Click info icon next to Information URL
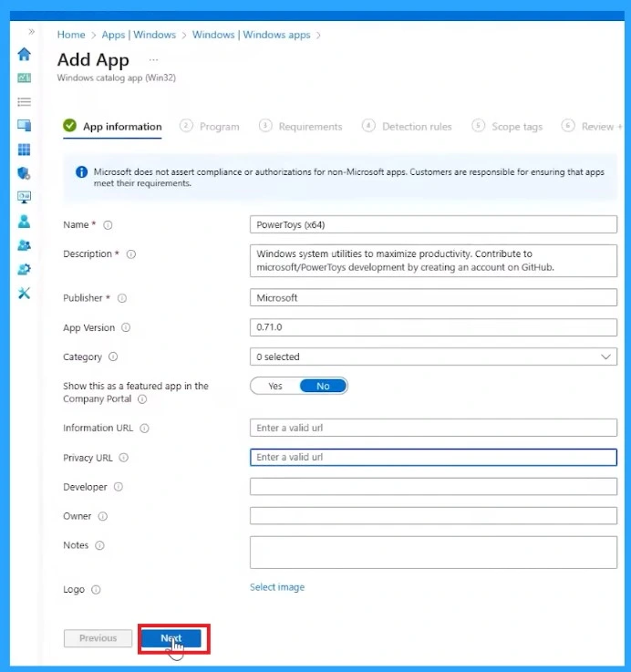Viewport: 631px width, 672px height. (144, 429)
